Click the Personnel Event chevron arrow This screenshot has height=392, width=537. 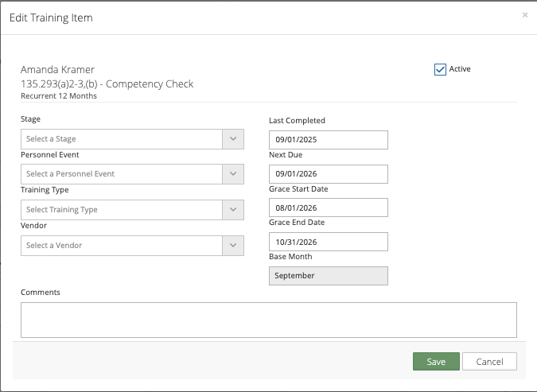point(233,174)
